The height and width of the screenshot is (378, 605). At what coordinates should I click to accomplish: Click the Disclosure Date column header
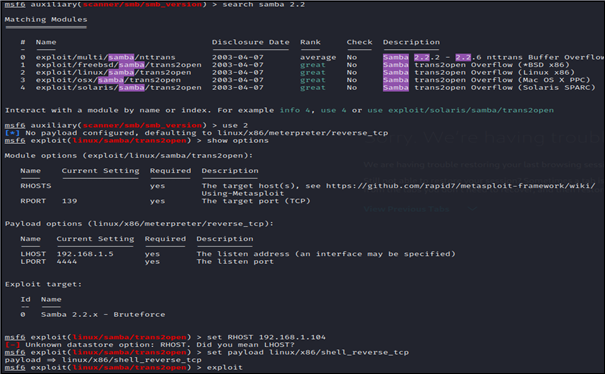click(x=250, y=42)
